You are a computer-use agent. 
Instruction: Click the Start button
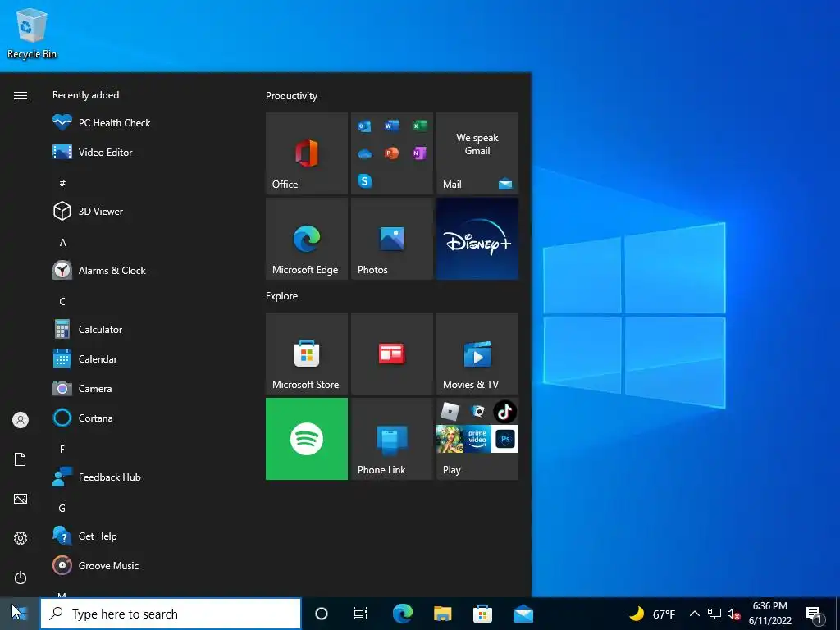20,614
